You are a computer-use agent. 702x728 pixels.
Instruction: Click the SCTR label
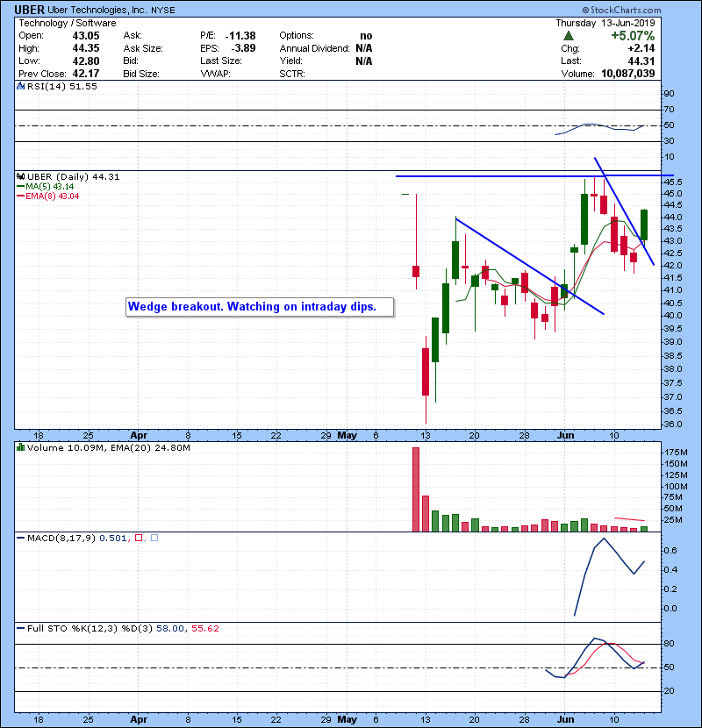[292, 74]
